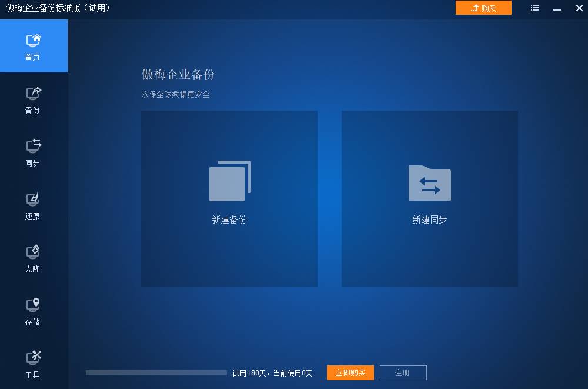Click the 永保全球数据更安全 slogan text
Image resolution: width=588 pixels, height=389 pixels.
pos(175,94)
